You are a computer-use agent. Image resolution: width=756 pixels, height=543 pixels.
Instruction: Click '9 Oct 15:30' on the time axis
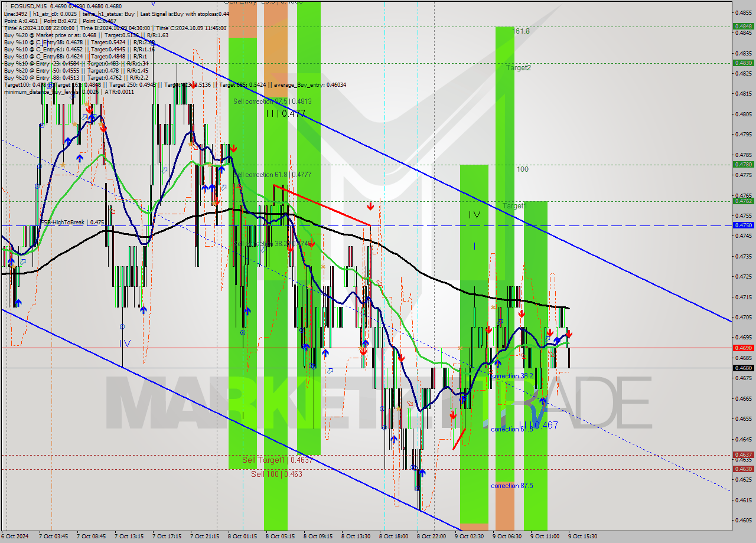tap(582, 537)
